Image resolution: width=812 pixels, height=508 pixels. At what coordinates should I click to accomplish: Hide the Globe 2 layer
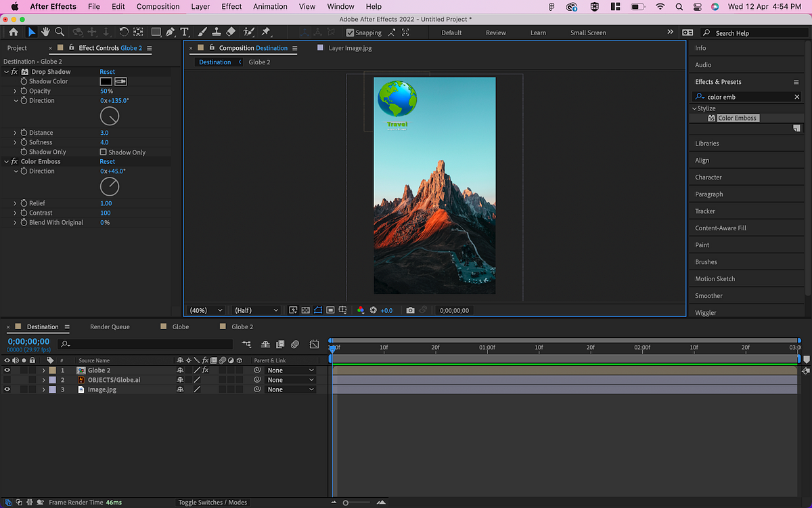7,371
